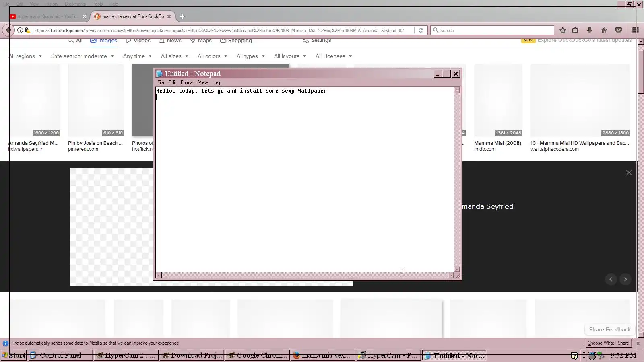644x362 pixels.
Task: Bookmark this page with the star icon
Action: [563, 30]
